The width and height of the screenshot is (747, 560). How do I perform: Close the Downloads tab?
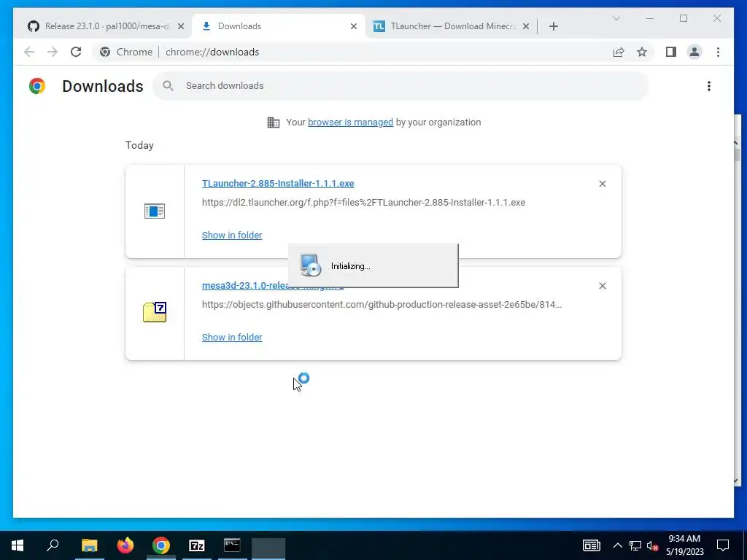(354, 26)
